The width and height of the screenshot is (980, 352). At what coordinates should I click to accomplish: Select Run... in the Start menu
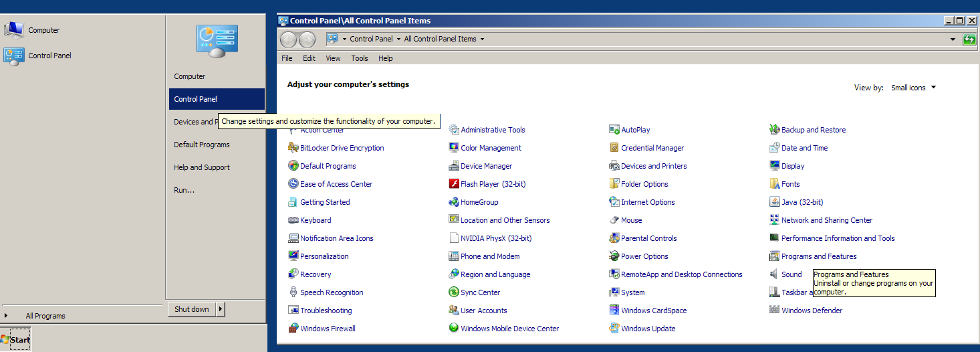(x=217, y=190)
